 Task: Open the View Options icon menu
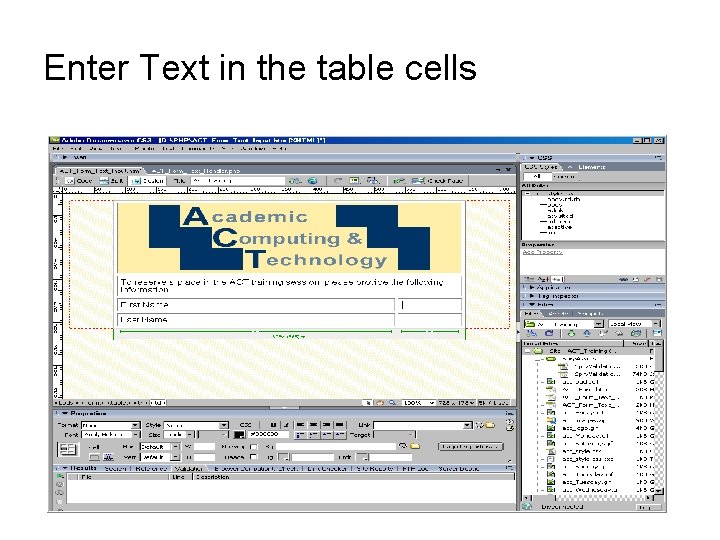point(354,181)
